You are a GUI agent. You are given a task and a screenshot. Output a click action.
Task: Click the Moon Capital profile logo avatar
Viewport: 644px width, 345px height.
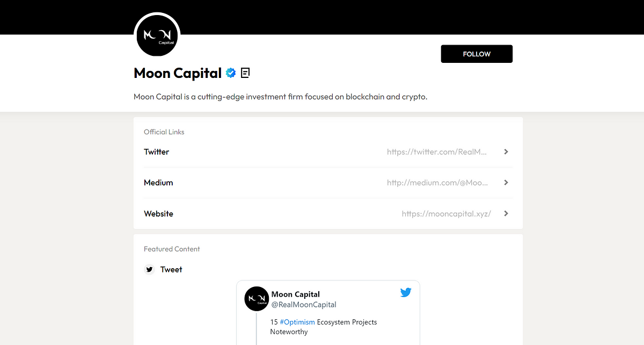[157, 35]
